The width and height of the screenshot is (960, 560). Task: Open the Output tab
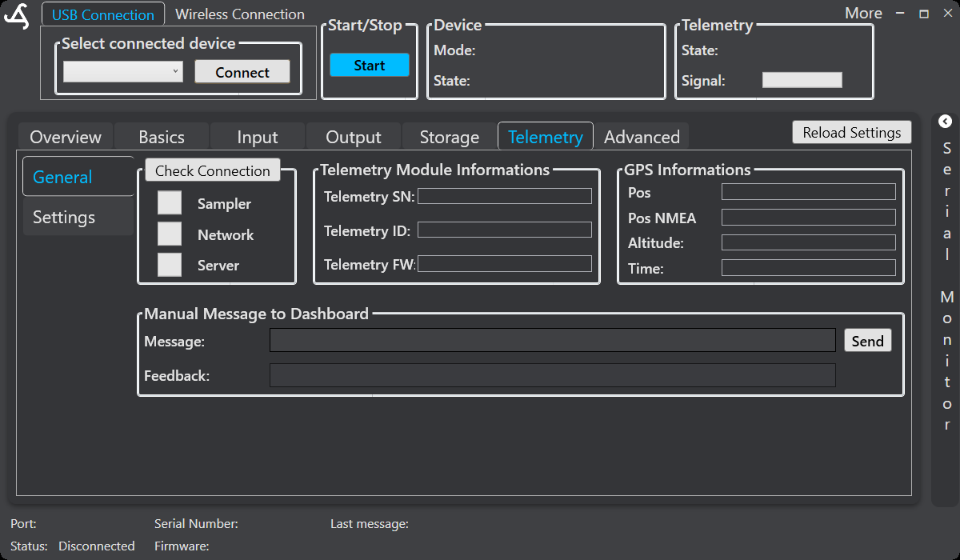point(354,137)
